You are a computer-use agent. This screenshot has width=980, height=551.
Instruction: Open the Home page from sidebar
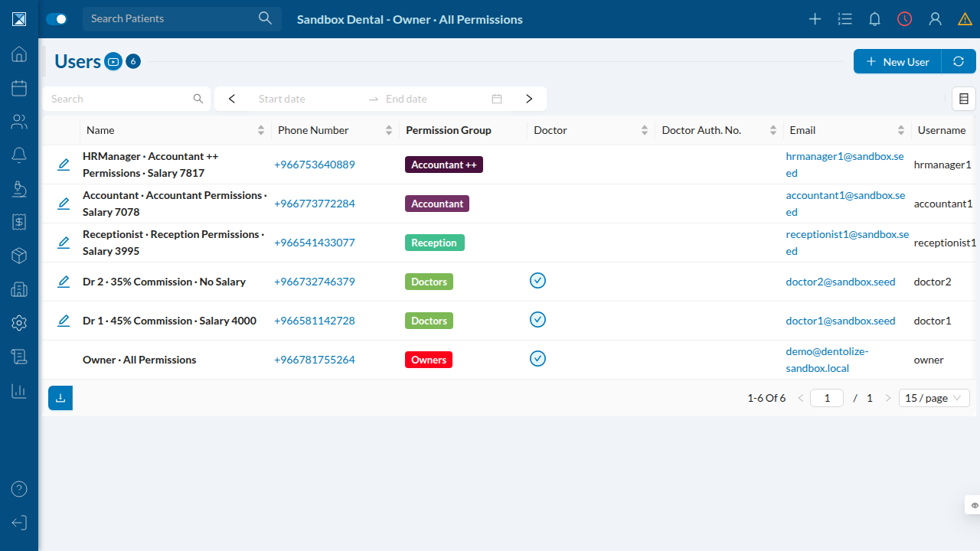tap(19, 54)
